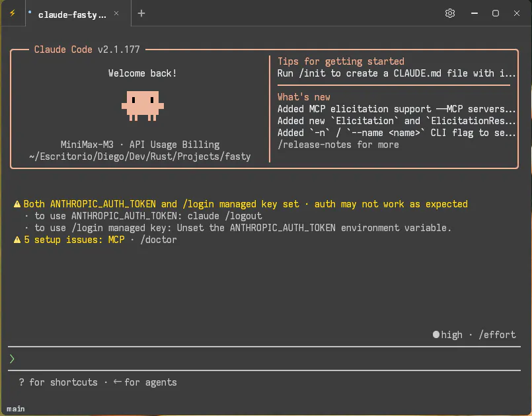Click the lightning bolt app icon
Viewport: 532px width, 416px height.
coord(13,13)
